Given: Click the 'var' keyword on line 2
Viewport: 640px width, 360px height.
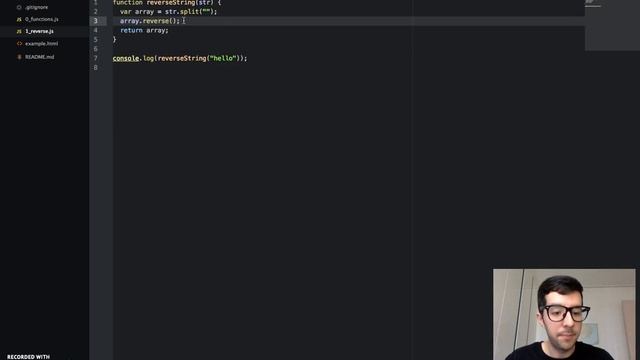Looking at the screenshot, I should [126, 11].
